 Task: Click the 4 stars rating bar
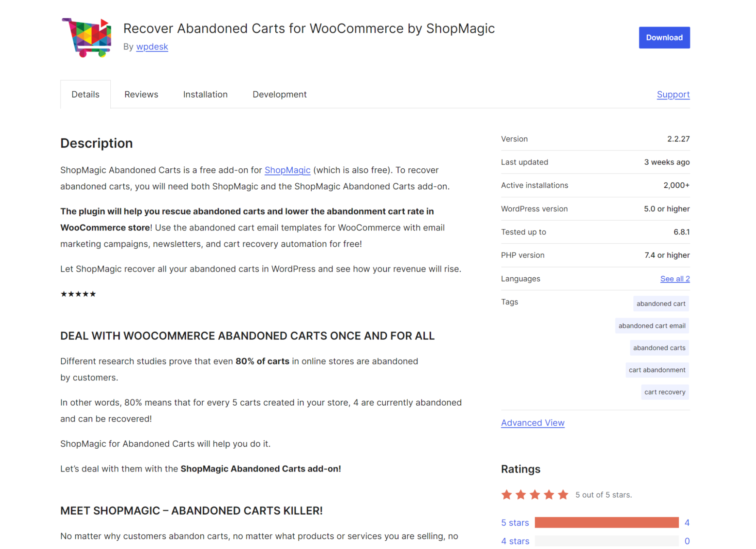point(606,541)
